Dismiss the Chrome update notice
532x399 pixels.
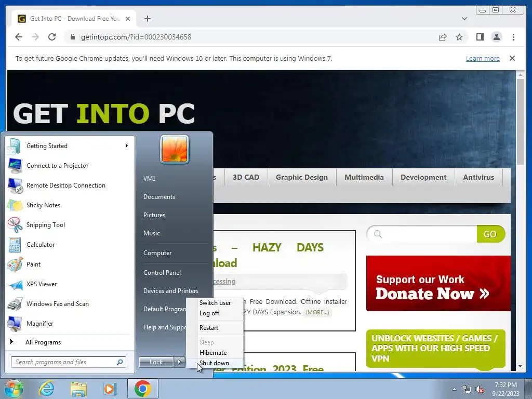[x=512, y=58]
